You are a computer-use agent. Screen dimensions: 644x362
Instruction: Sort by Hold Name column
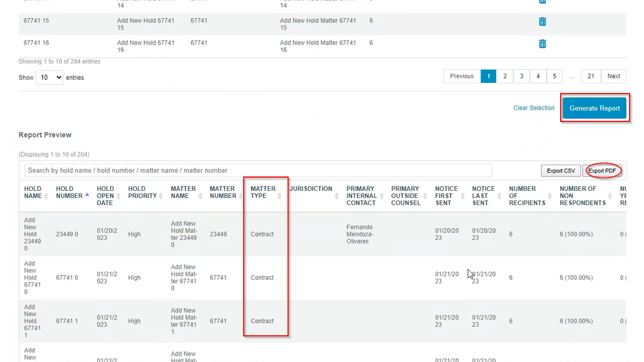tap(35, 192)
